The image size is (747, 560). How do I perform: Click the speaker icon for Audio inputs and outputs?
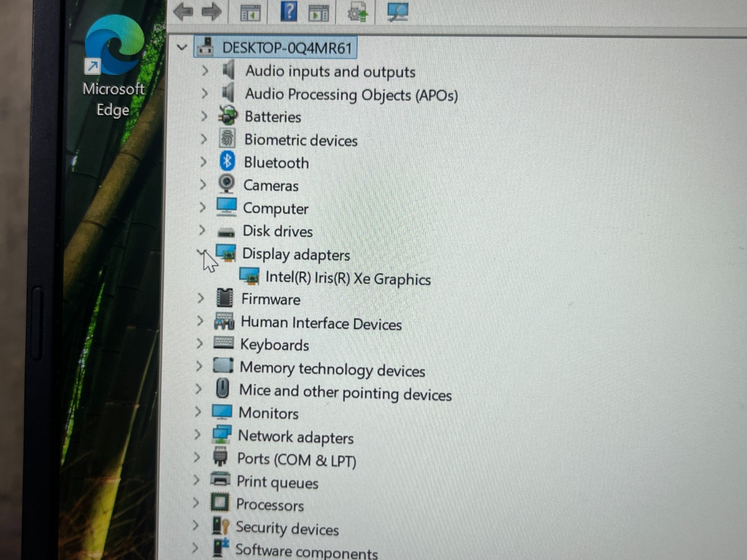coord(228,70)
